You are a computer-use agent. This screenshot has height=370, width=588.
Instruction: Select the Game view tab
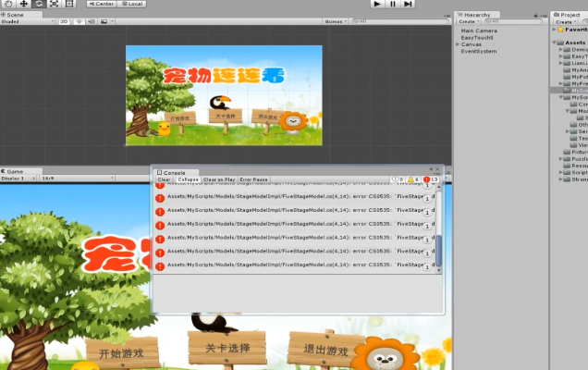tap(15, 171)
